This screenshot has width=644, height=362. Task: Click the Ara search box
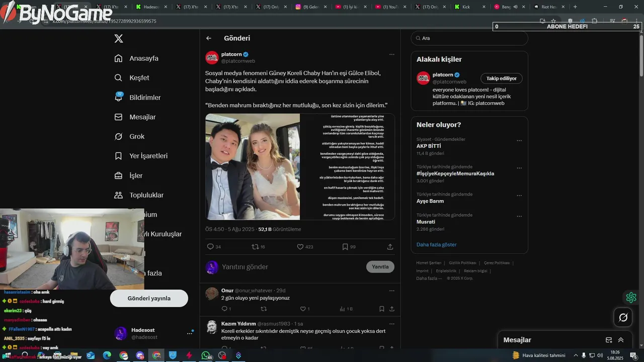tap(469, 38)
